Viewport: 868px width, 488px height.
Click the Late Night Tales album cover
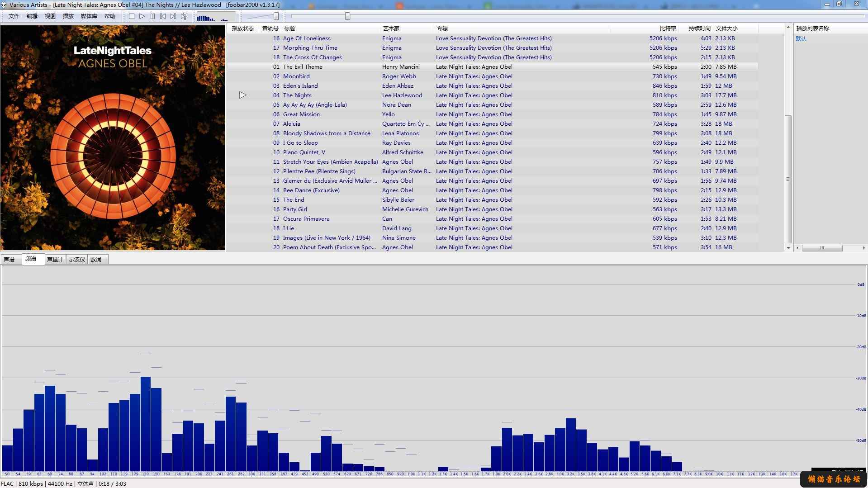pos(113,137)
